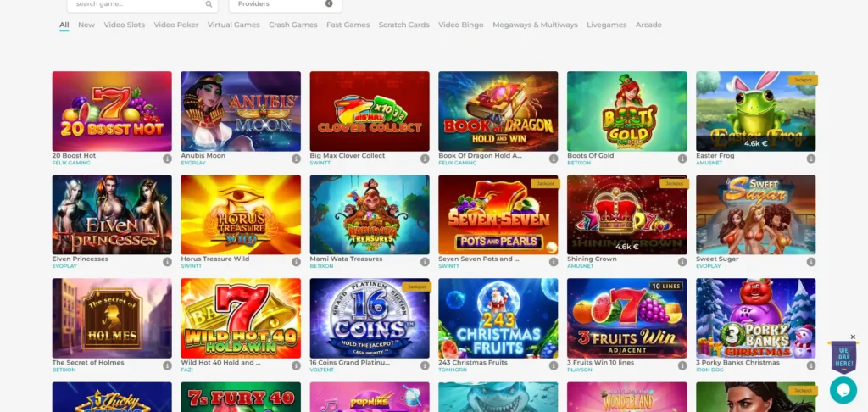Viewport: 868px width, 412px height.
Task: Open Shining Crown game thumbnail
Action: click(627, 214)
